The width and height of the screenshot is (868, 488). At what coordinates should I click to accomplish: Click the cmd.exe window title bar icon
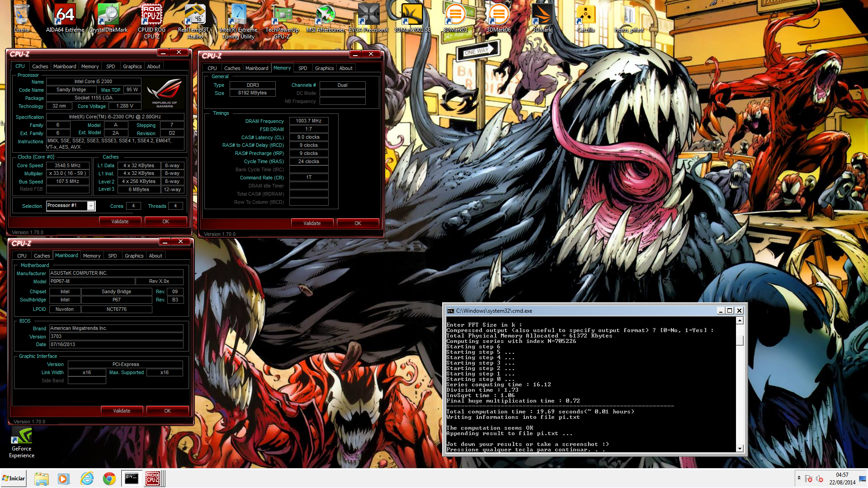pyautogui.click(x=450, y=311)
